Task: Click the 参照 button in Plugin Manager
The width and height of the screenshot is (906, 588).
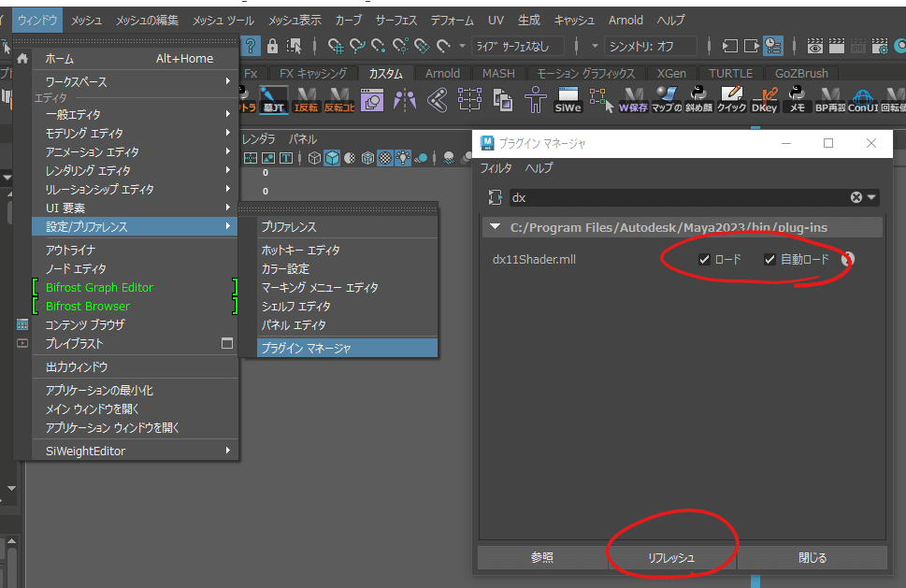Action: point(541,557)
